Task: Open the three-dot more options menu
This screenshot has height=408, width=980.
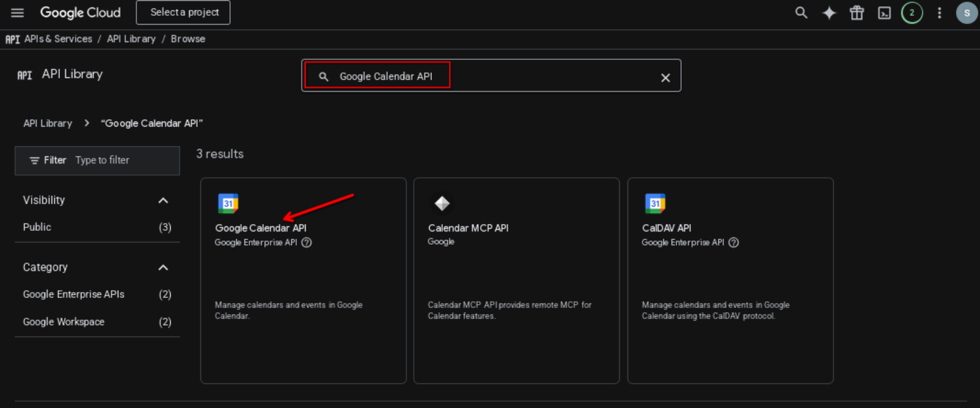Action: (939, 12)
